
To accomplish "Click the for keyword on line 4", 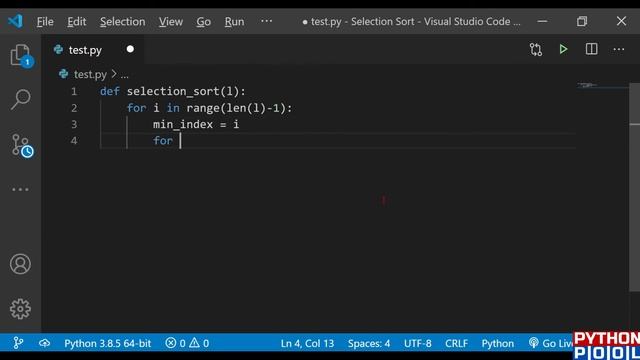I will pyautogui.click(x=163, y=141).
